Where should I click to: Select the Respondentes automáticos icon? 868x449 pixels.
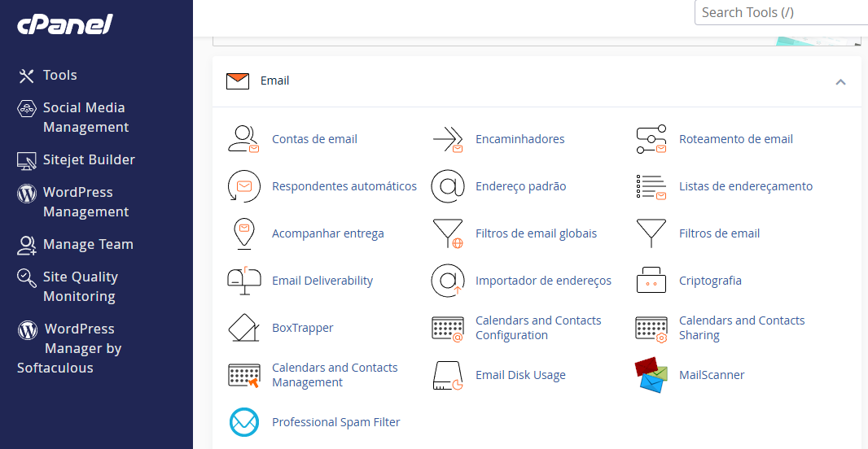click(x=243, y=186)
